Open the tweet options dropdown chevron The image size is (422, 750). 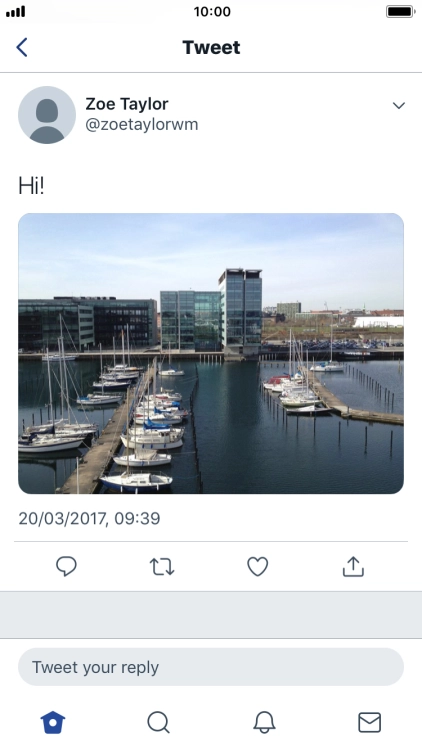tap(399, 105)
